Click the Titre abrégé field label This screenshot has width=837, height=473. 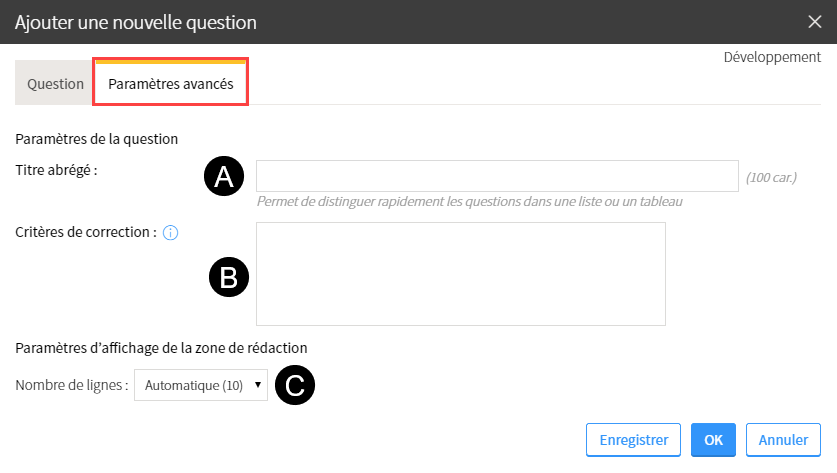56,170
